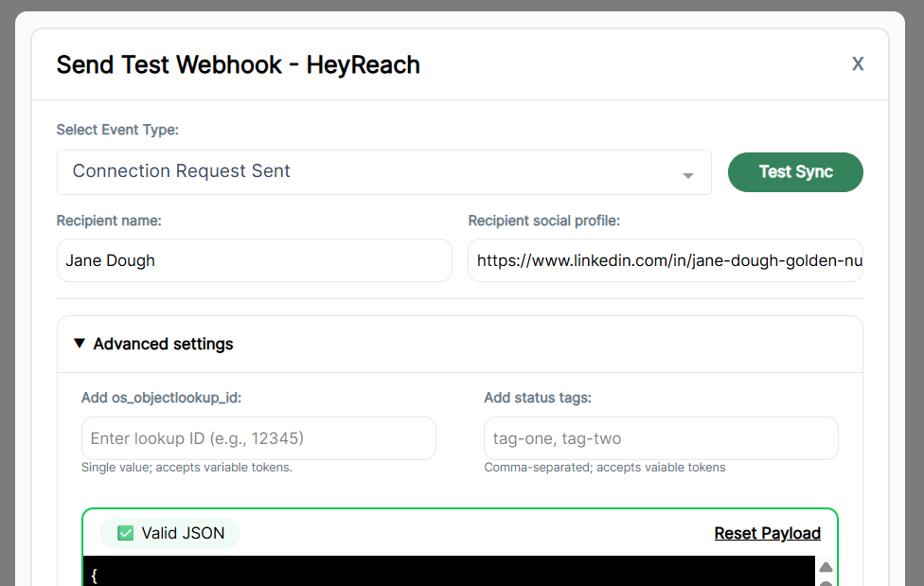Click the Valid JSON status badge
This screenshot has height=586, width=924.
pyautogui.click(x=169, y=533)
